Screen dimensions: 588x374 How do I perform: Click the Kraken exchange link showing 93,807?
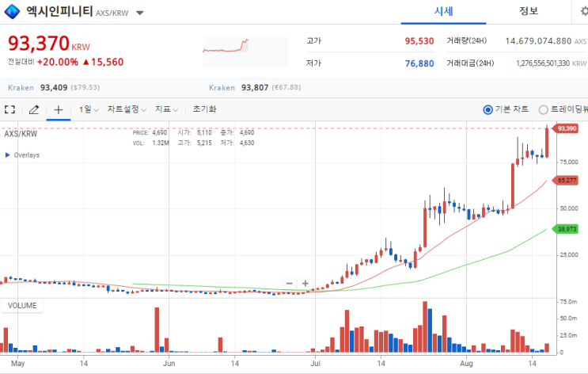(x=222, y=87)
